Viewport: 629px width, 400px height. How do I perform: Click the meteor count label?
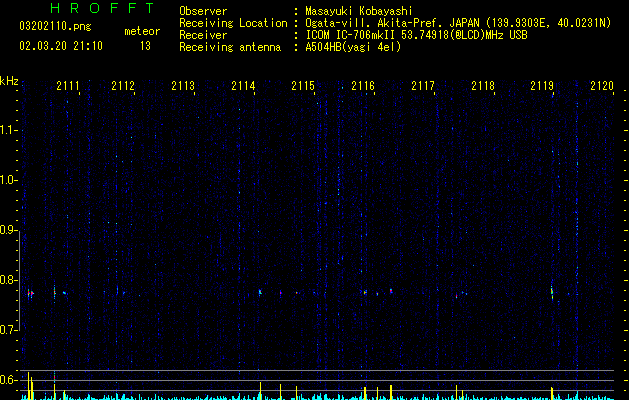coord(142,31)
